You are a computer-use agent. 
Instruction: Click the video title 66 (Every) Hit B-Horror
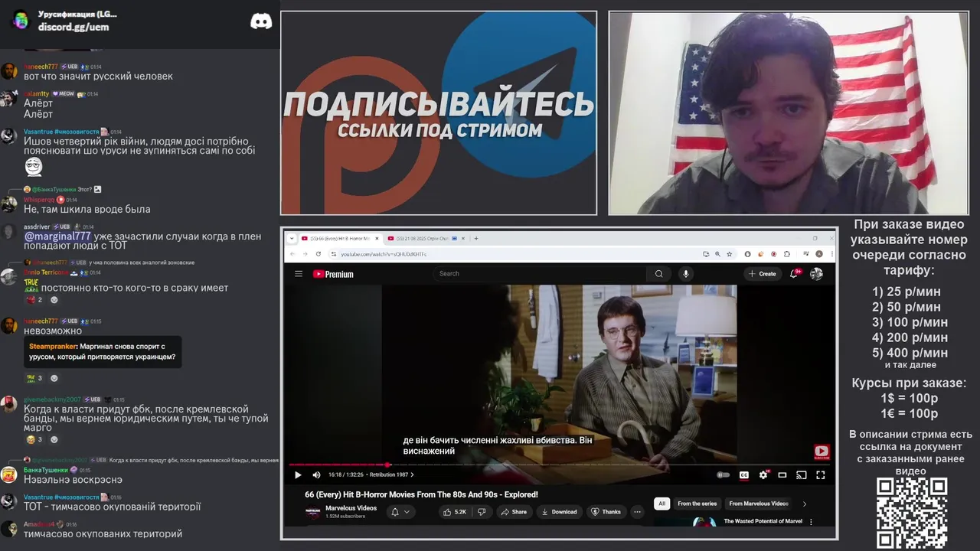tap(421, 494)
